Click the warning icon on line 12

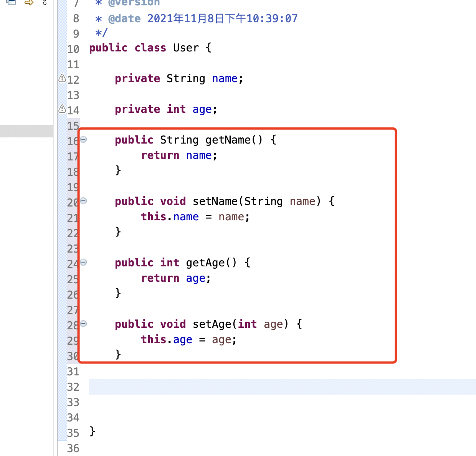click(x=62, y=78)
